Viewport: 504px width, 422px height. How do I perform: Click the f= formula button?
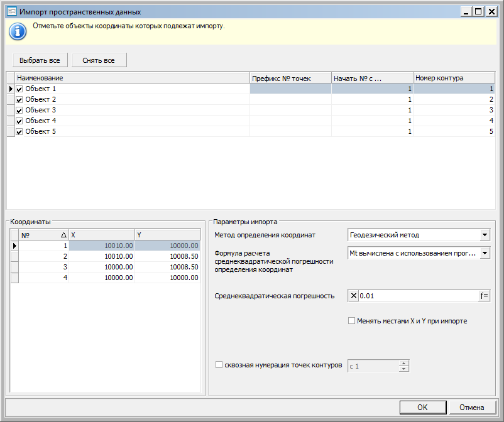coord(484,296)
